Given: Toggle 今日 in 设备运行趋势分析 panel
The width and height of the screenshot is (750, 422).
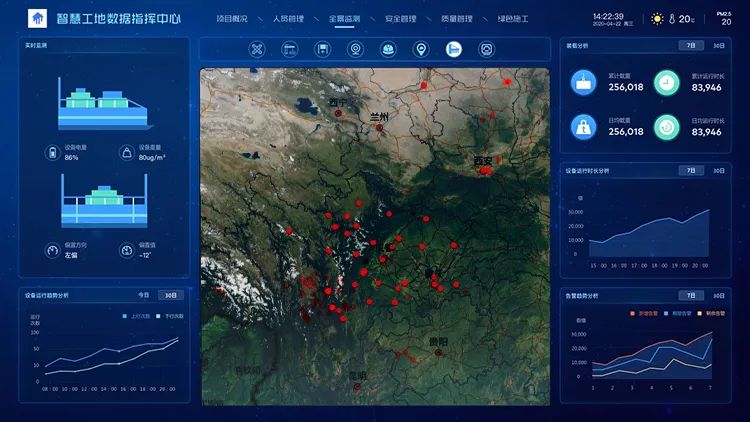Looking at the screenshot, I should point(143,295).
